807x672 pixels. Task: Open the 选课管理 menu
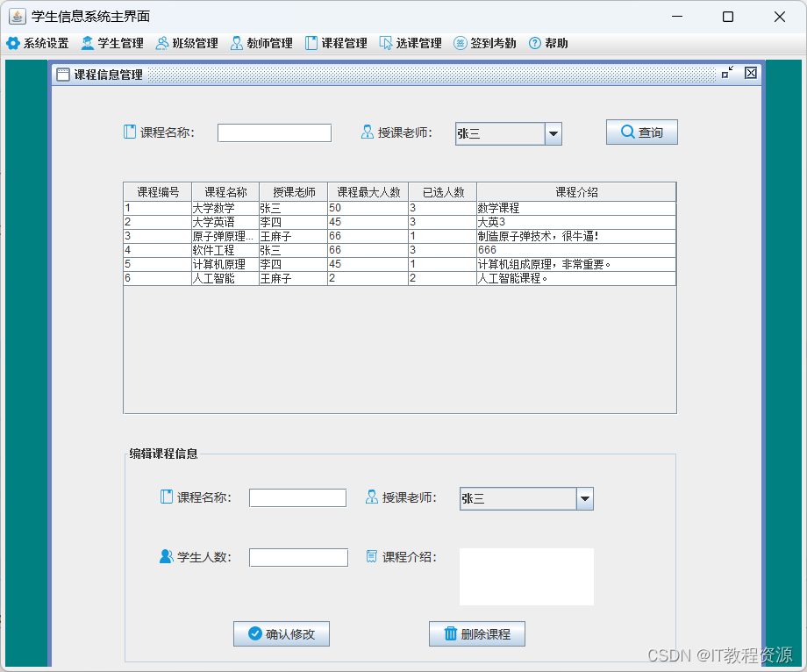pyautogui.click(x=411, y=43)
